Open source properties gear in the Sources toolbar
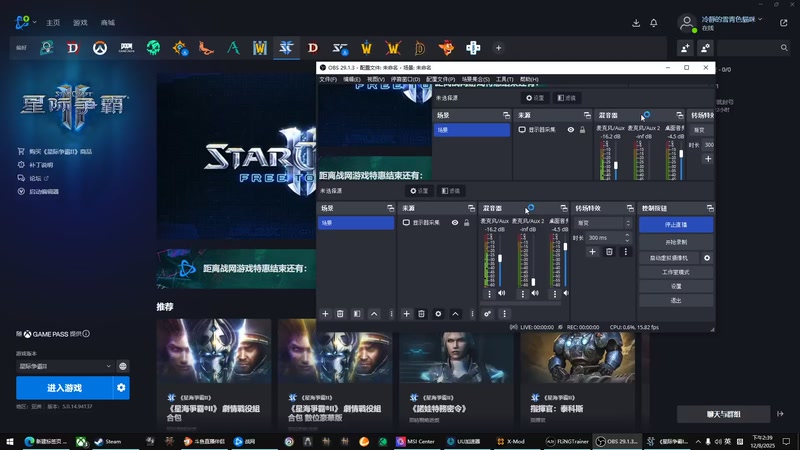This screenshot has width=800, height=450. coord(438,314)
